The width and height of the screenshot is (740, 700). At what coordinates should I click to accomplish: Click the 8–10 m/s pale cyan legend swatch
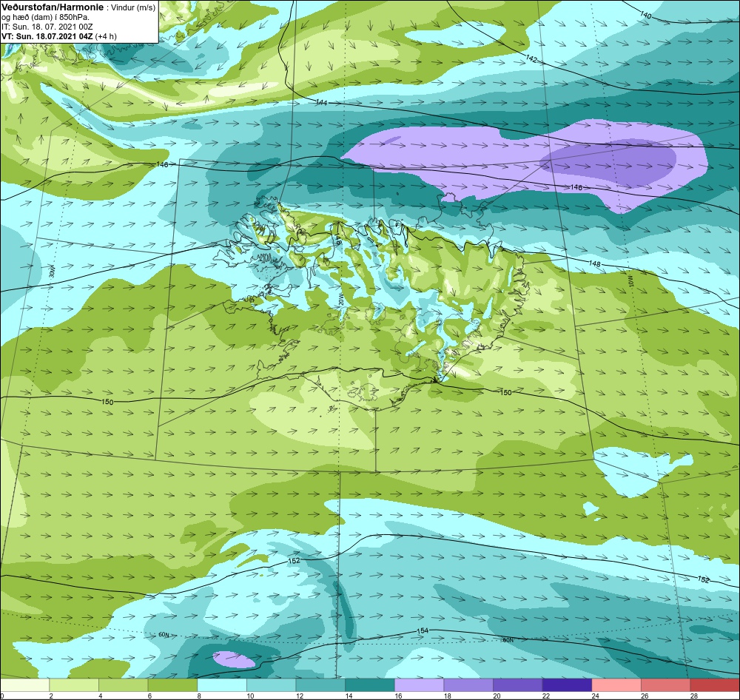[222, 685]
